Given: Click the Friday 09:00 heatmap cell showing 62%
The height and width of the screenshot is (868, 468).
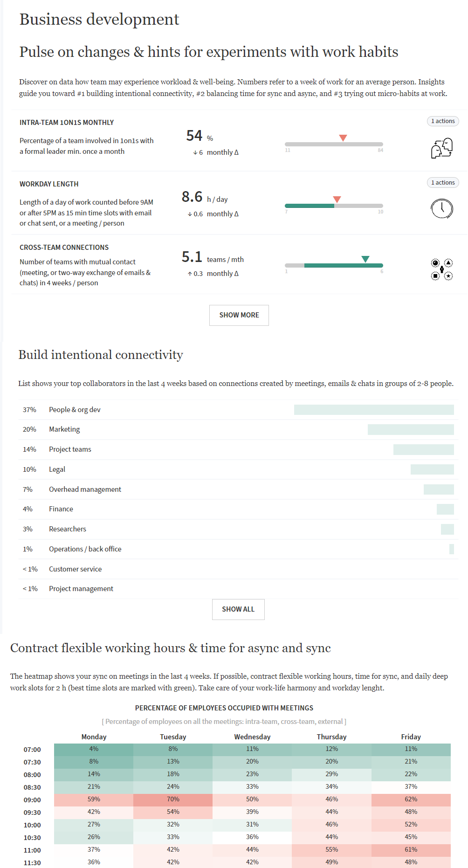Looking at the screenshot, I should click(x=411, y=799).
